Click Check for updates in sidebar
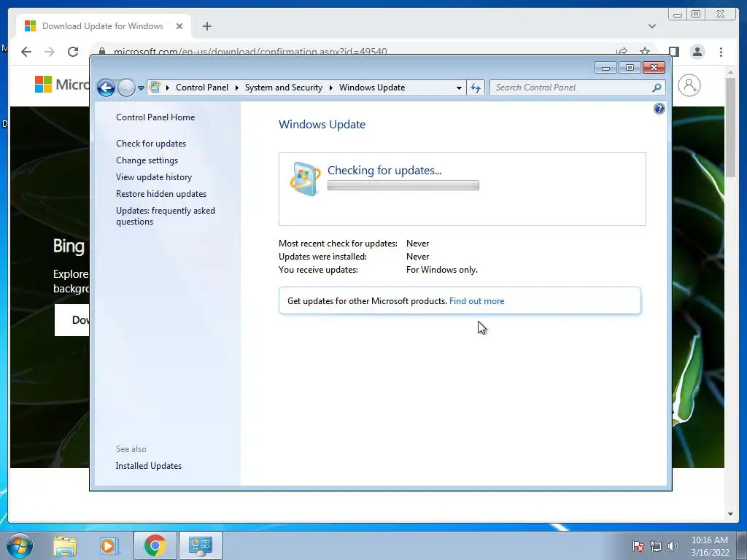The height and width of the screenshot is (560, 747). (151, 144)
